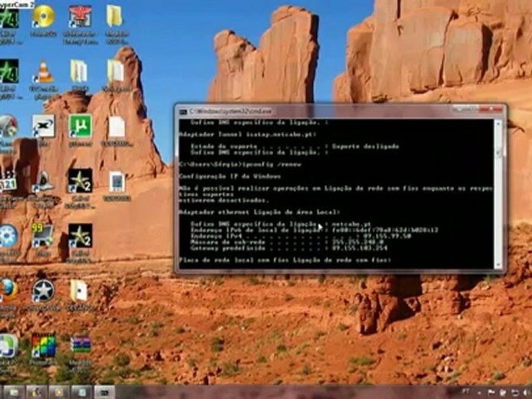Click the cmd.exe window title bar text
Screen dimensions: 532x399
point(231,111)
